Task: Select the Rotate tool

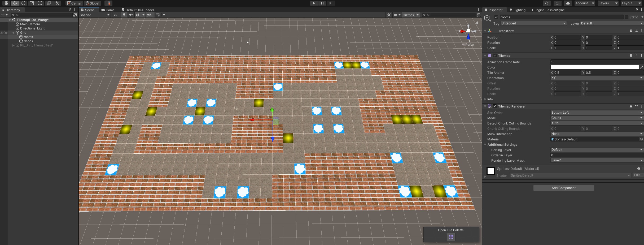Action: click(23, 3)
